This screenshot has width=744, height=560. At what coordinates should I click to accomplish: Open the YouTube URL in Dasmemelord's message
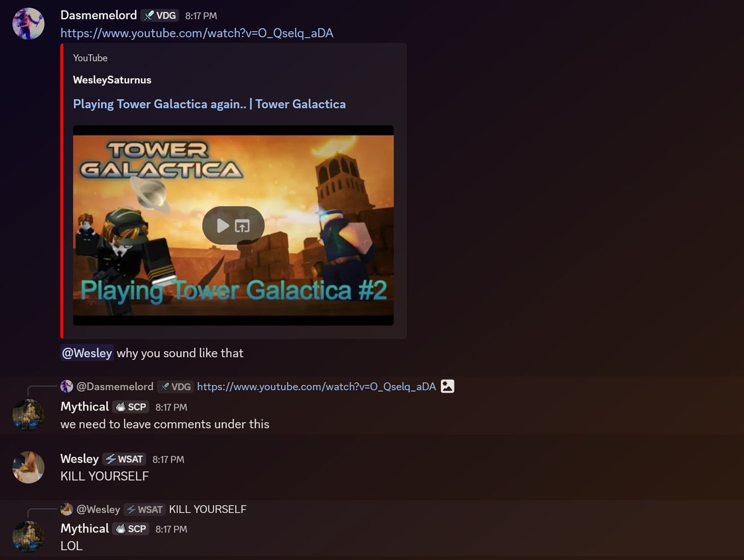(197, 33)
